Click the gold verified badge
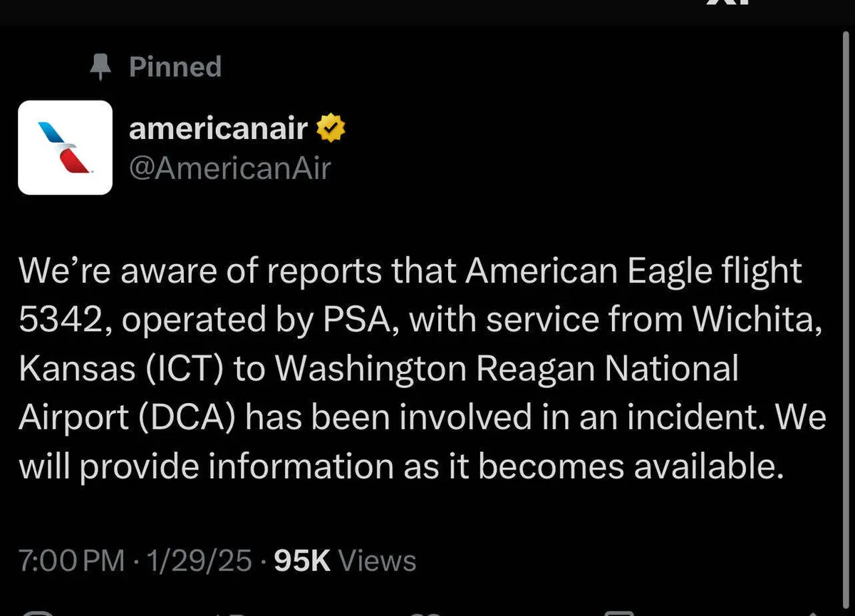855x616 pixels. point(331,129)
